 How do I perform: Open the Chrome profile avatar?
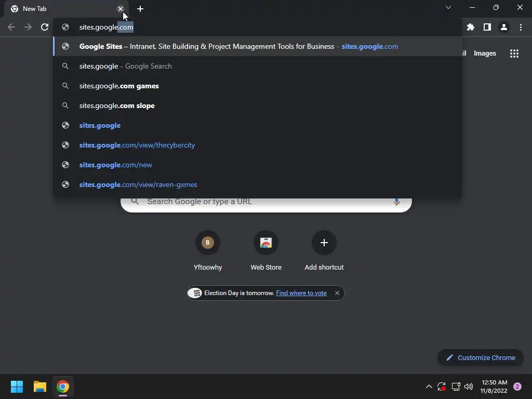click(504, 27)
